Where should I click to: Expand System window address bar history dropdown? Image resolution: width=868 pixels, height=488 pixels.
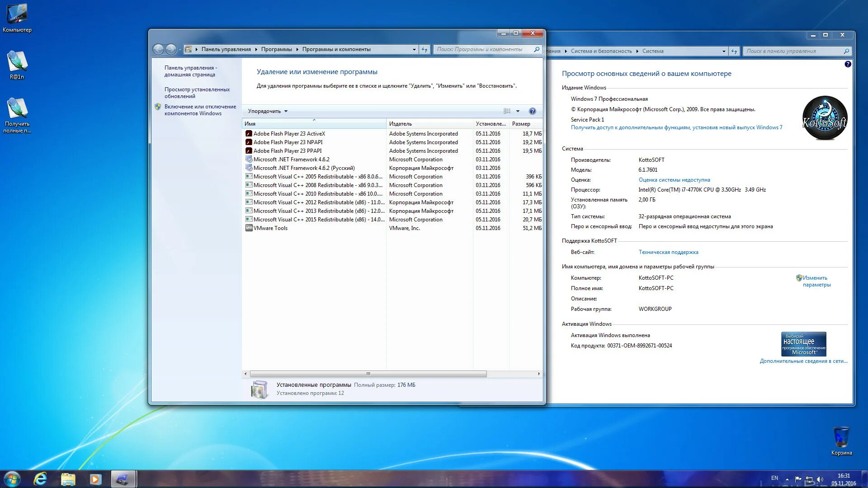point(724,51)
